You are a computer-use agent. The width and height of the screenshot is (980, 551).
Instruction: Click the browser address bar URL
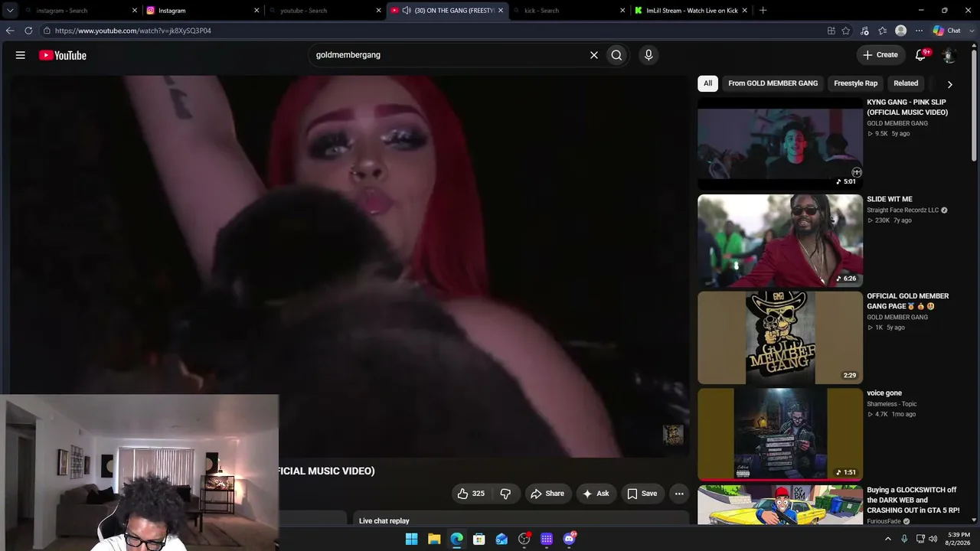[133, 31]
